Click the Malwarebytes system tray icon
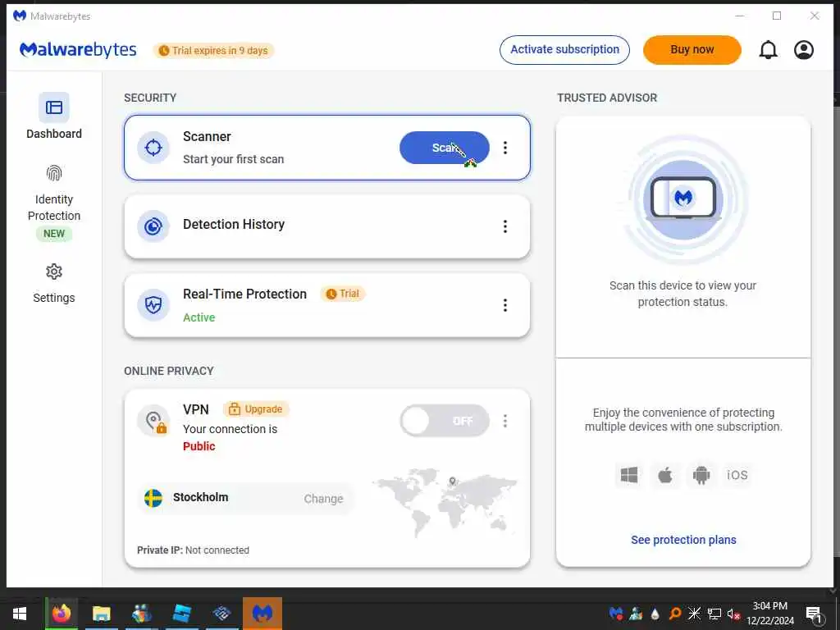Viewport: 840px width, 630px height. coord(616,614)
